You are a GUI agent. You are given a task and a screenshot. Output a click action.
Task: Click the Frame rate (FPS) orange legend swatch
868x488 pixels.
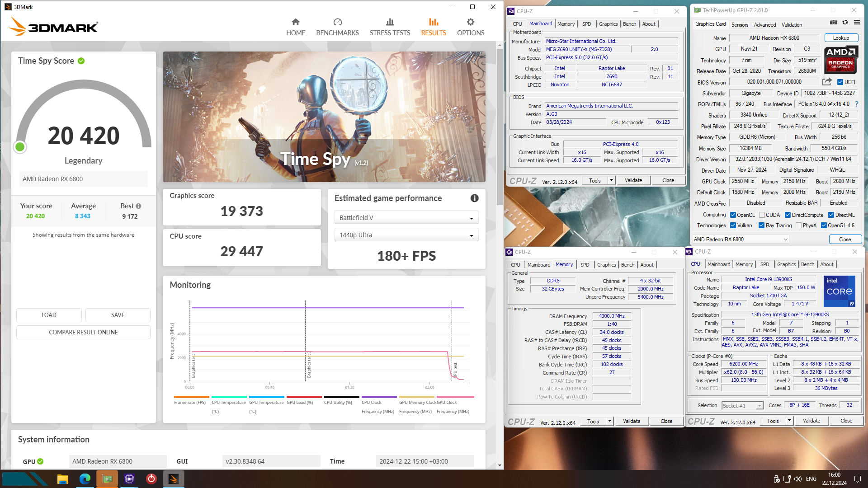(192, 397)
